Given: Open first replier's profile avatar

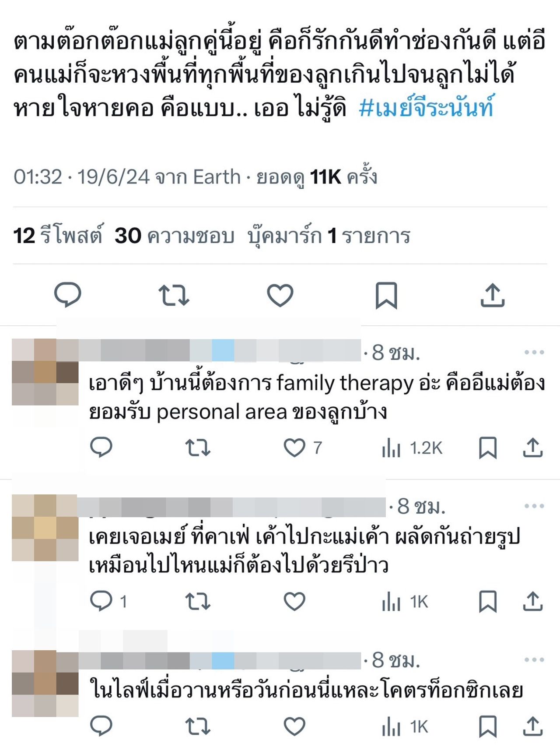Looking at the screenshot, I should [x=45, y=372].
